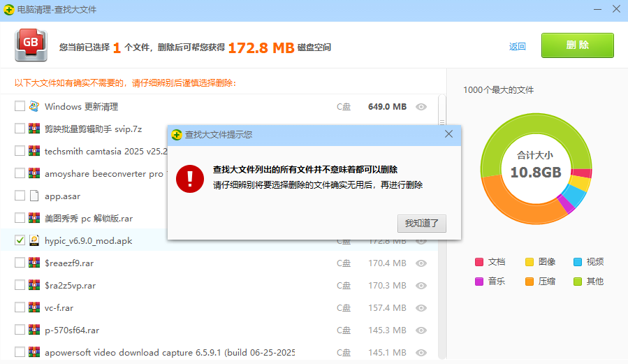Check the 美图秀秀 pc 解锁版.rar checkbox
Image resolution: width=628 pixels, height=364 pixels.
point(20,218)
